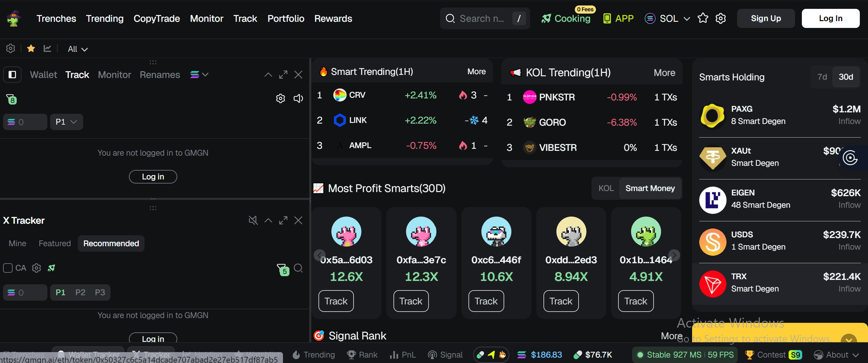
Task: Open Smart Trending panel settings gear
Action: 280,98
